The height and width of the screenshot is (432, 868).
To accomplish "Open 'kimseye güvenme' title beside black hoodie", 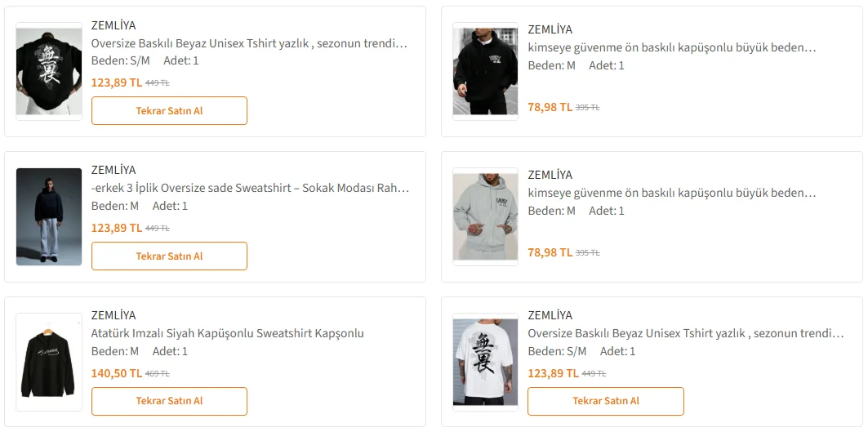I will pos(671,47).
